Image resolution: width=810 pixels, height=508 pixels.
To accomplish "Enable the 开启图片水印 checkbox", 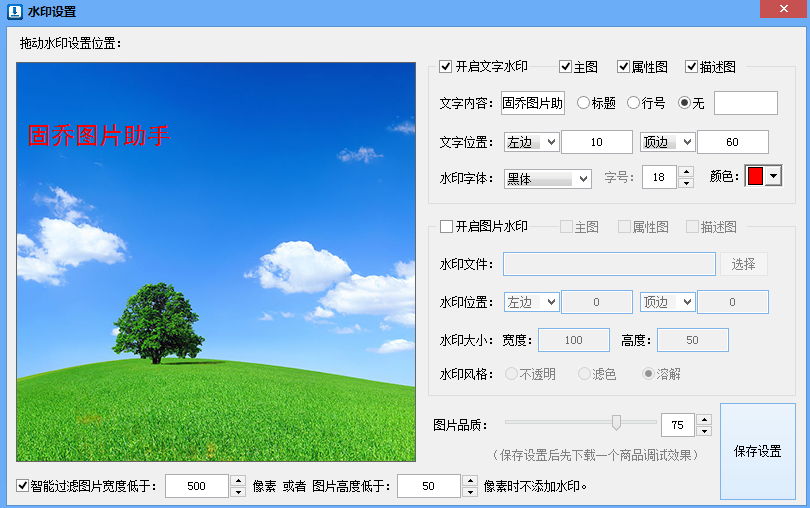I will coord(446,226).
